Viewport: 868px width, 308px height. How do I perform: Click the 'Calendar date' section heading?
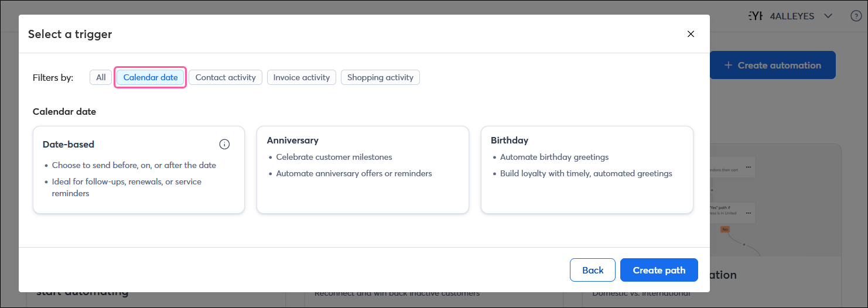(64, 111)
